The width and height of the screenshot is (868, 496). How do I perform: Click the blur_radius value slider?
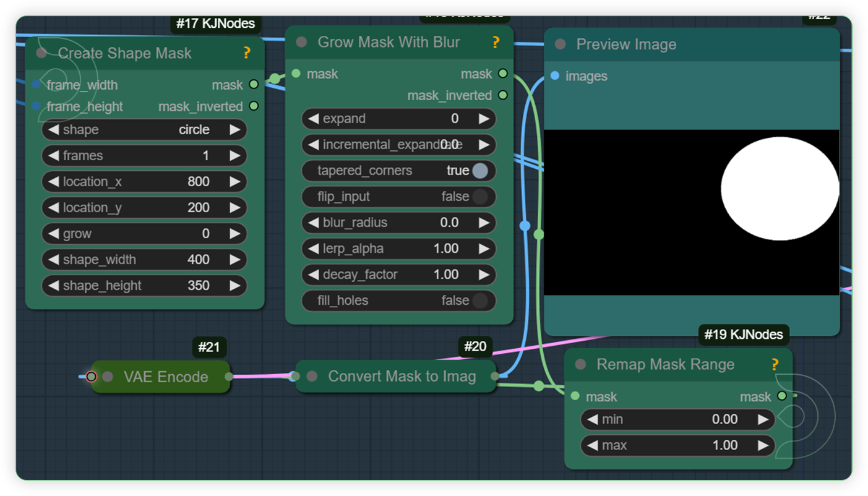coord(398,223)
